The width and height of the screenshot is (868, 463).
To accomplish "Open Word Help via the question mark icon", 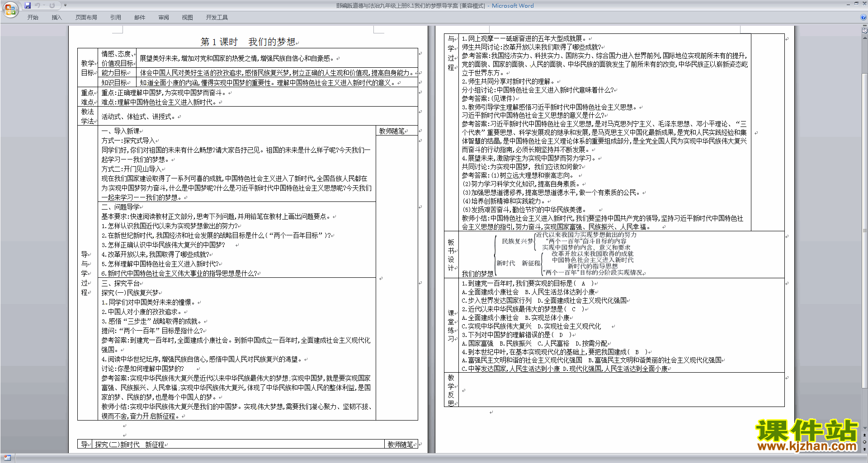I will coord(863,17).
